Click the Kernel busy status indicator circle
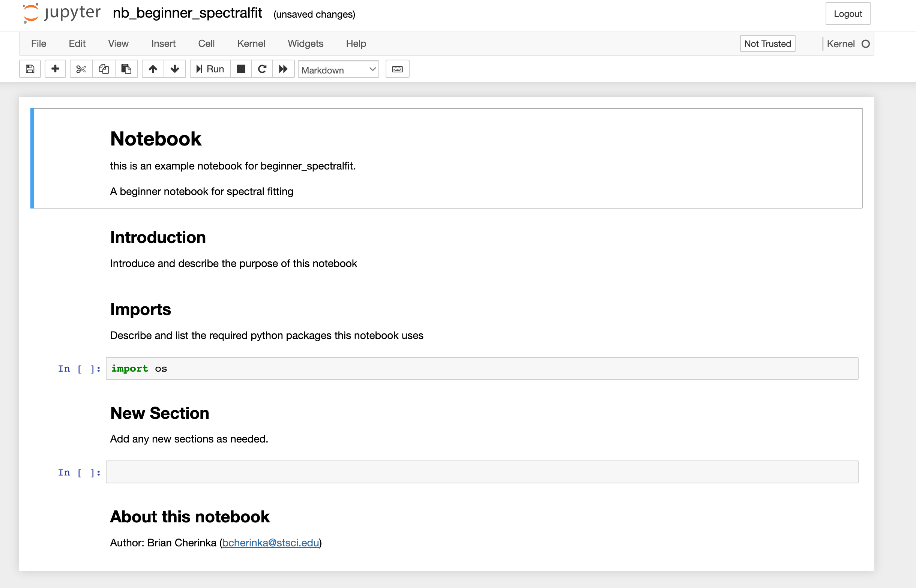This screenshot has height=588, width=916. click(x=865, y=43)
